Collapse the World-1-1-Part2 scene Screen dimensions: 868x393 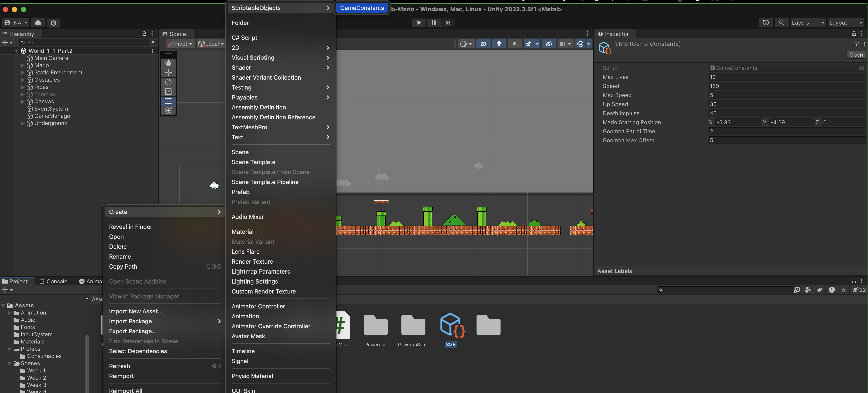click(x=17, y=51)
